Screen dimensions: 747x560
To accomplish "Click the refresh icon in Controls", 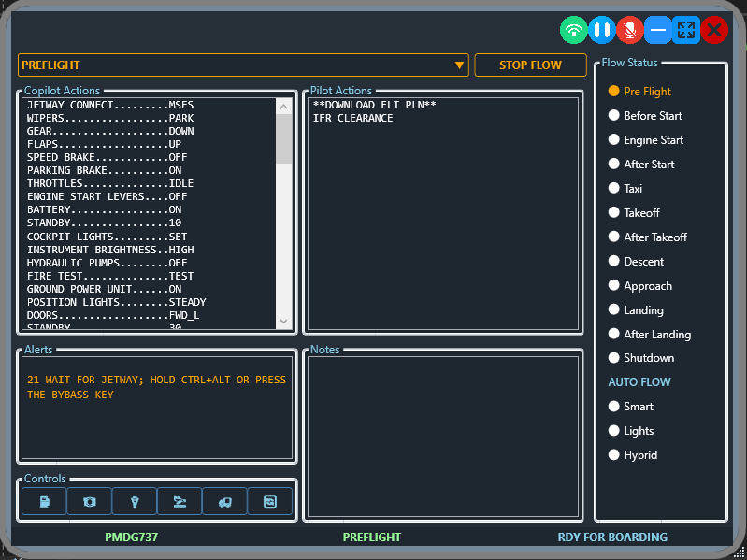I will tap(269, 502).
